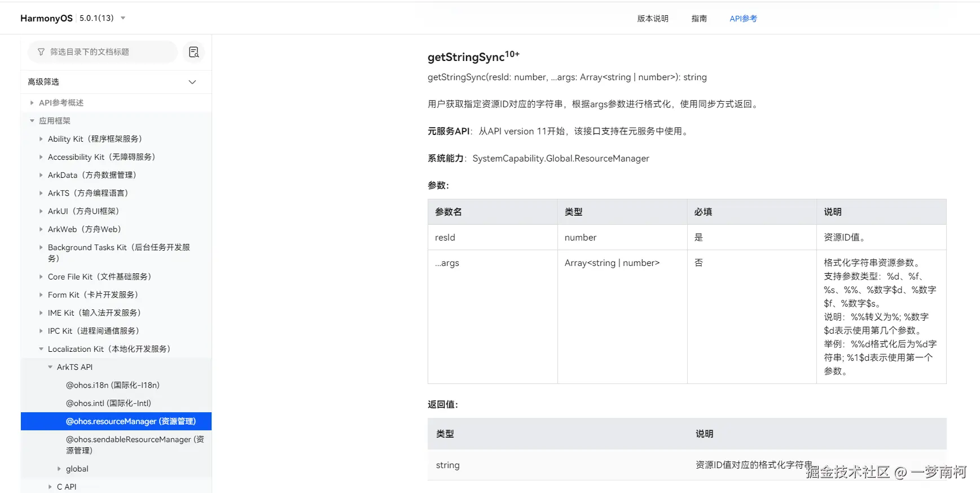980x493 pixels.
Task: Open the Form Kit（卡片开发服务）item
Action: click(x=93, y=295)
